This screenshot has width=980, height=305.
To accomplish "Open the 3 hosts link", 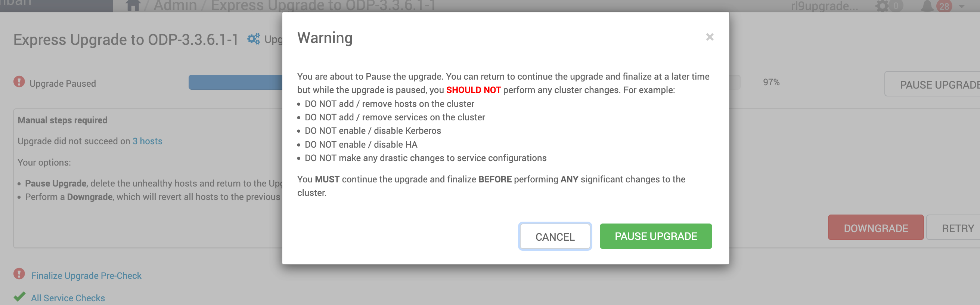I will pyautogui.click(x=147, y=141).
